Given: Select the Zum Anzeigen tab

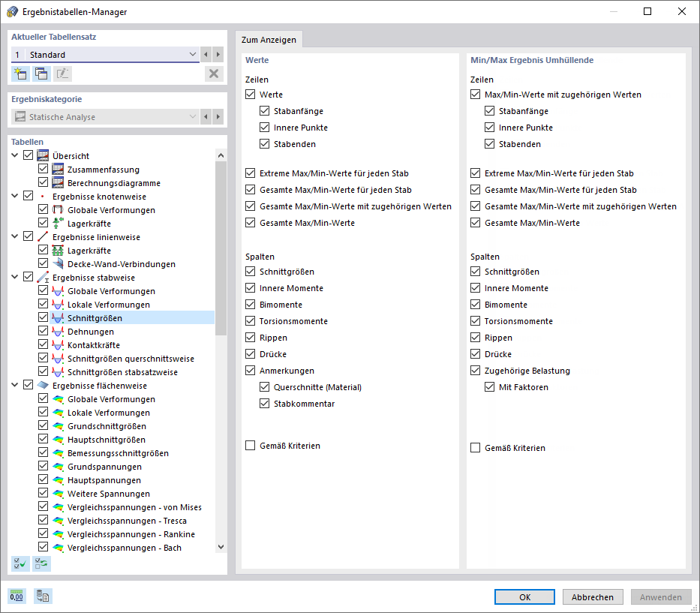Looking at the screenshot, I should coord(269,40).
